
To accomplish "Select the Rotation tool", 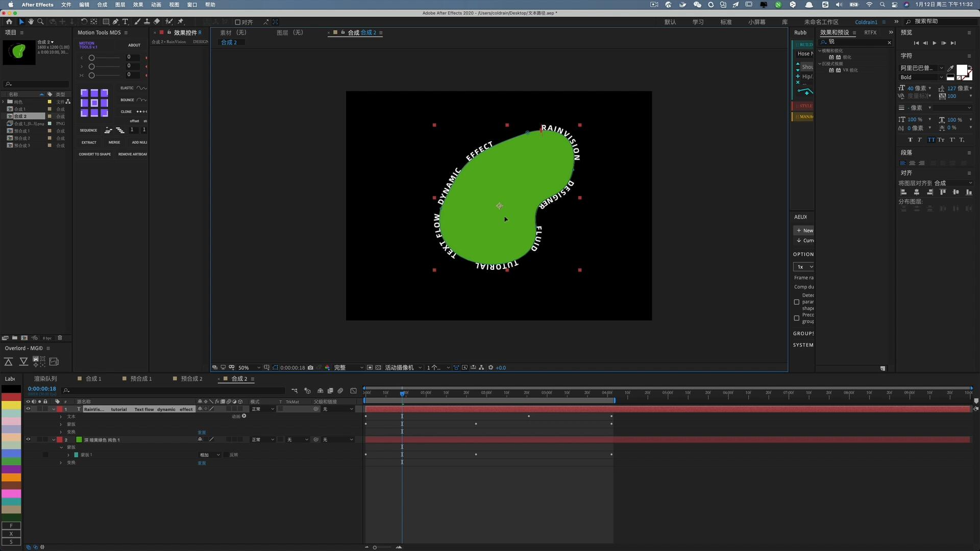I will coord(84,22).
